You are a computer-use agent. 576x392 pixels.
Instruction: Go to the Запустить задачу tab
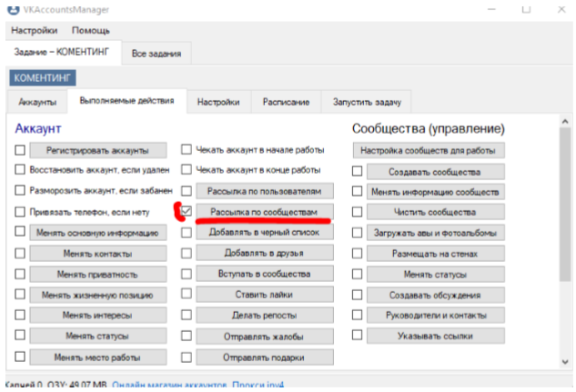pos(371,102)
